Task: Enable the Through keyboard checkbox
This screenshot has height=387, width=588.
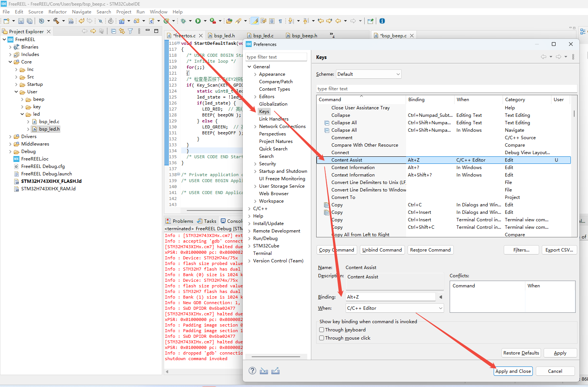Action: point(321,330)
